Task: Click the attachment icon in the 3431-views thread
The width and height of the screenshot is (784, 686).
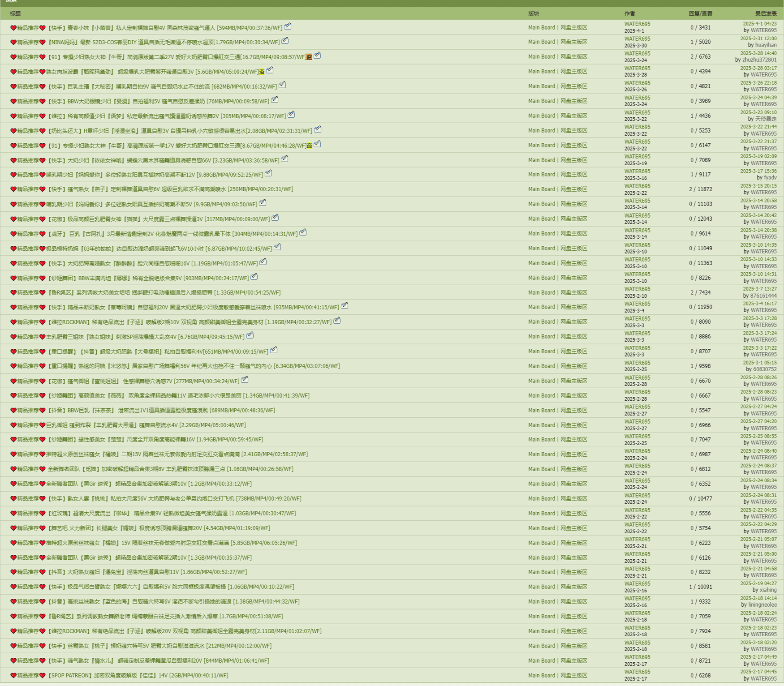Action: click(x=288, y=26)
